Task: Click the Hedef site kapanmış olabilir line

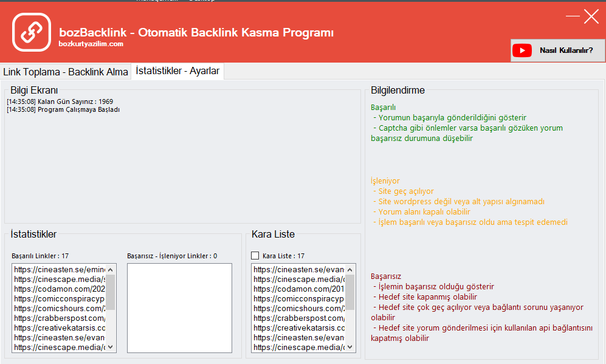Action: click(x=425, y=297)
